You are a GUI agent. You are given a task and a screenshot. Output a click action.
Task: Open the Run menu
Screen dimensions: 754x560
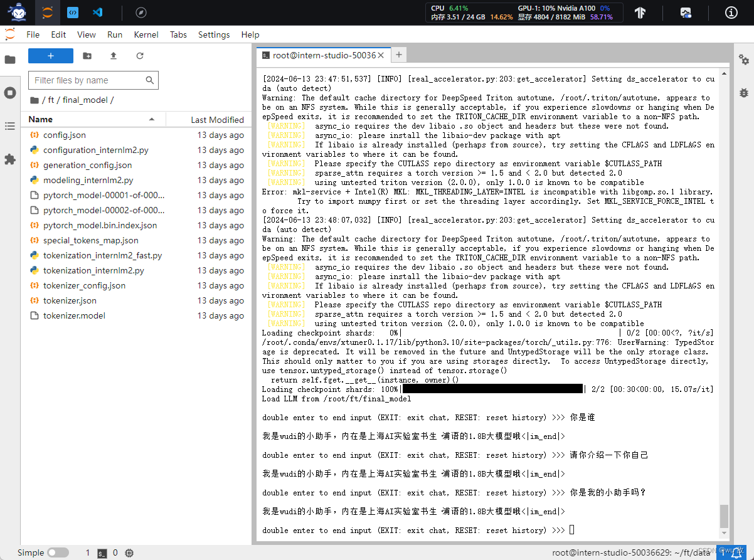[115, 34]
